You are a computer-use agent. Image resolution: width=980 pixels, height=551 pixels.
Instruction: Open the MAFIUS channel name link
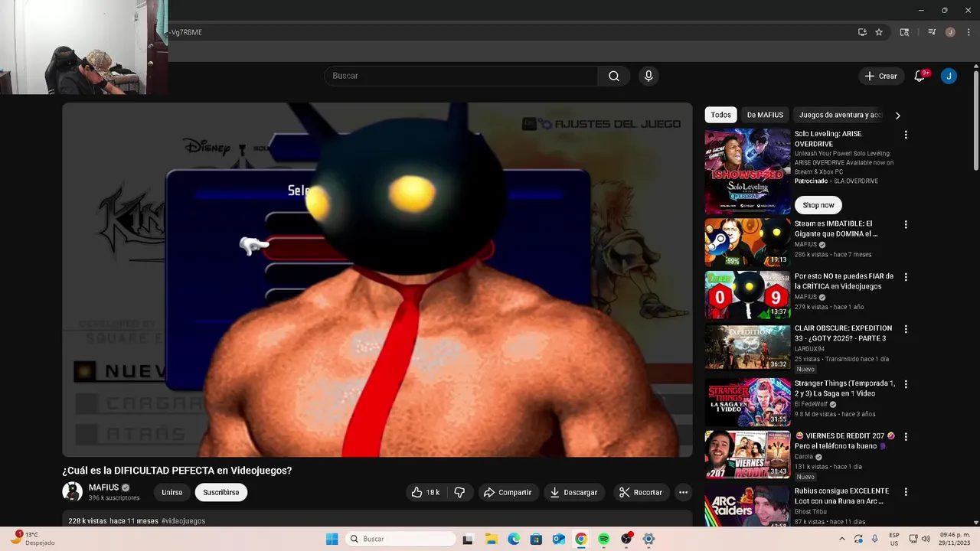103,487
